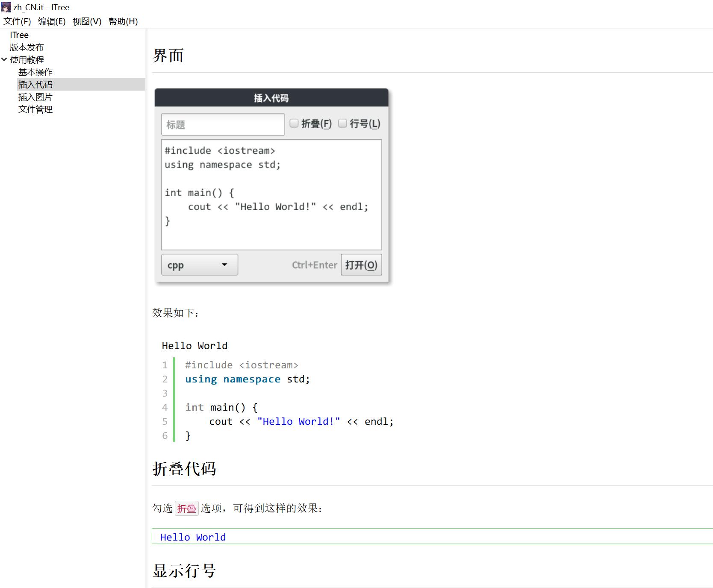Click inside the code editor text area

click(x=271, y=194)
